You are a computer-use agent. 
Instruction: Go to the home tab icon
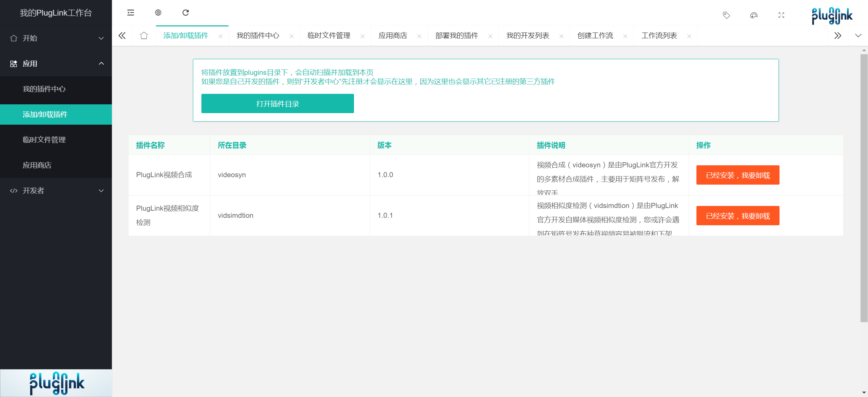pos(144,36)
